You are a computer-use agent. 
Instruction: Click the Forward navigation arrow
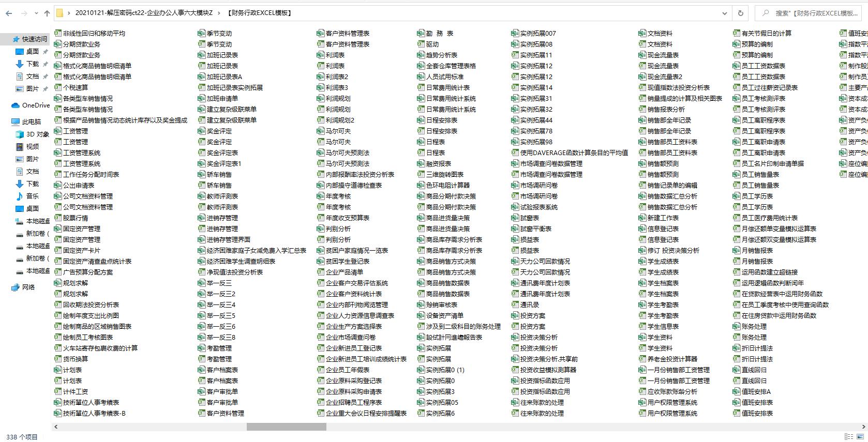(x=24, y=13)
